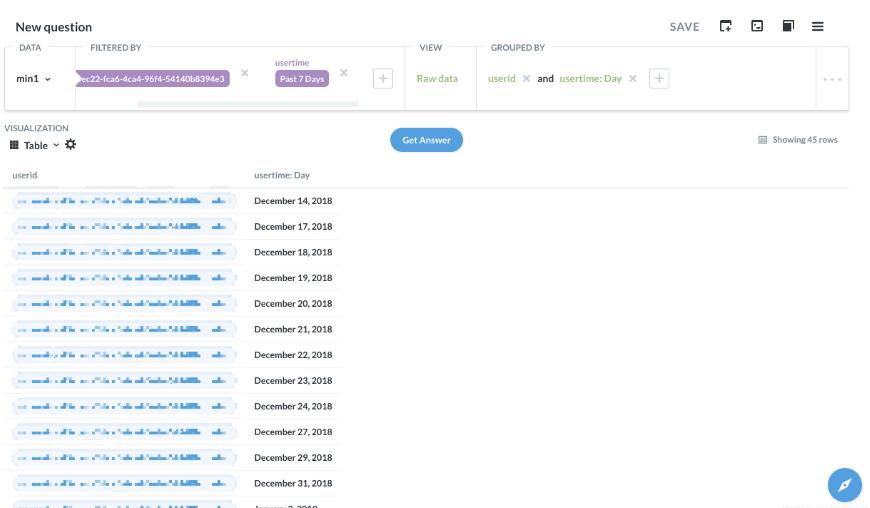Sort by the usertime: Day column header
Image resolution: width=870 pixels, height=508 pixels.
(x=282, y=175)
